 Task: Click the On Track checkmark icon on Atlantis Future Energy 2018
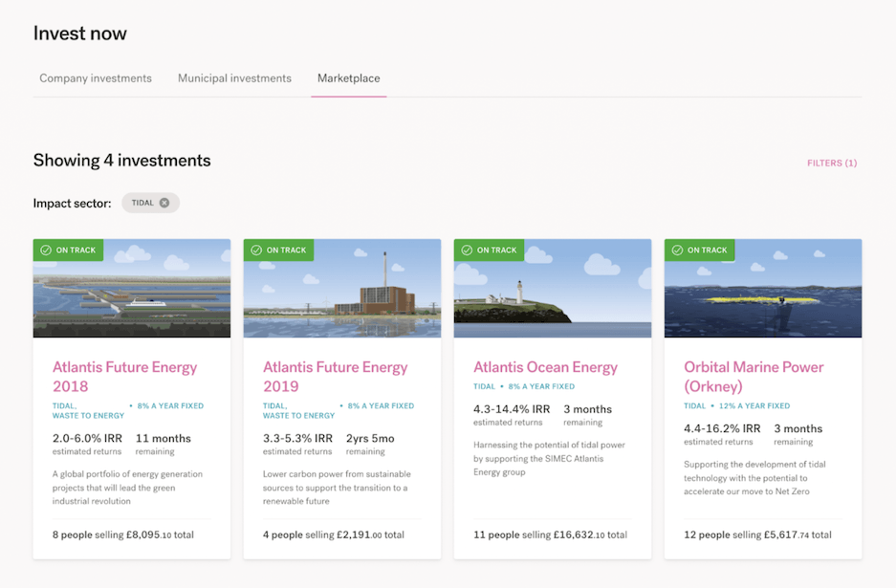(x=46, y=250)
